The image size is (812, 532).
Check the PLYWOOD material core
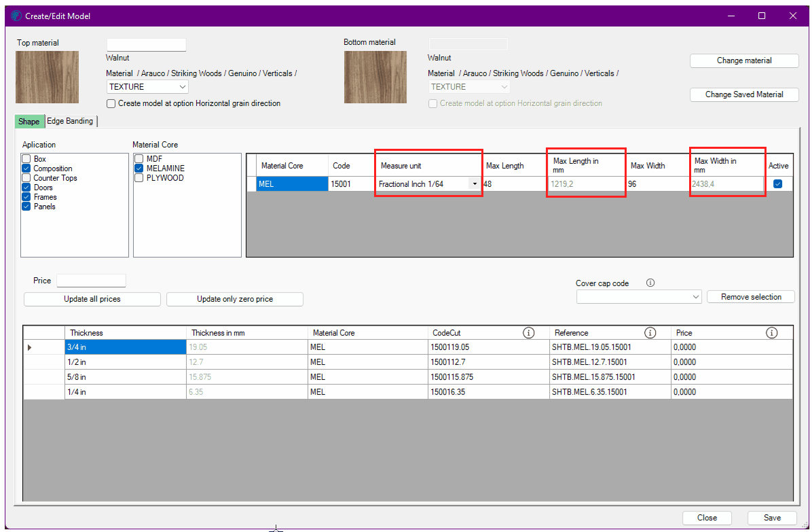[x=139, y=178]
